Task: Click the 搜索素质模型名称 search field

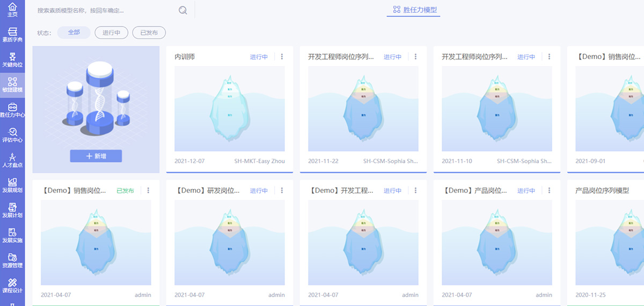Action: coord(105,10)
